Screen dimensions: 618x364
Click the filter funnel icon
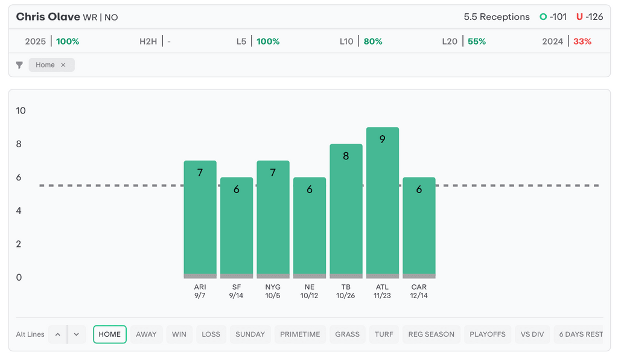(19, 65)
